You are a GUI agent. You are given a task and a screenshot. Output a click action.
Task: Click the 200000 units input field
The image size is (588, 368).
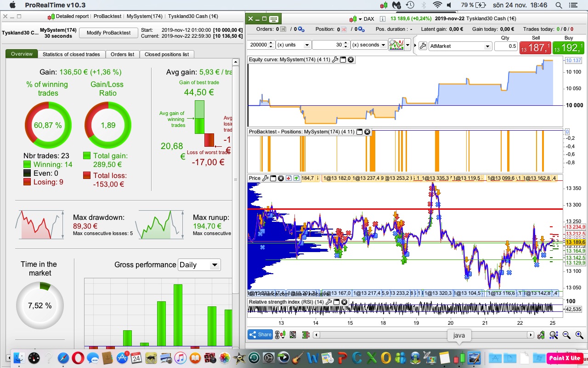pos(257,45)
